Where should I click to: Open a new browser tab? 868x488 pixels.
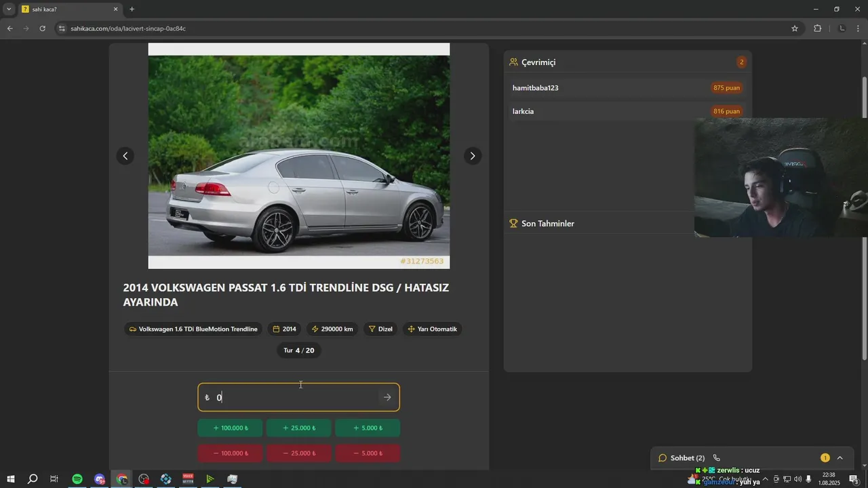point(132,9)
